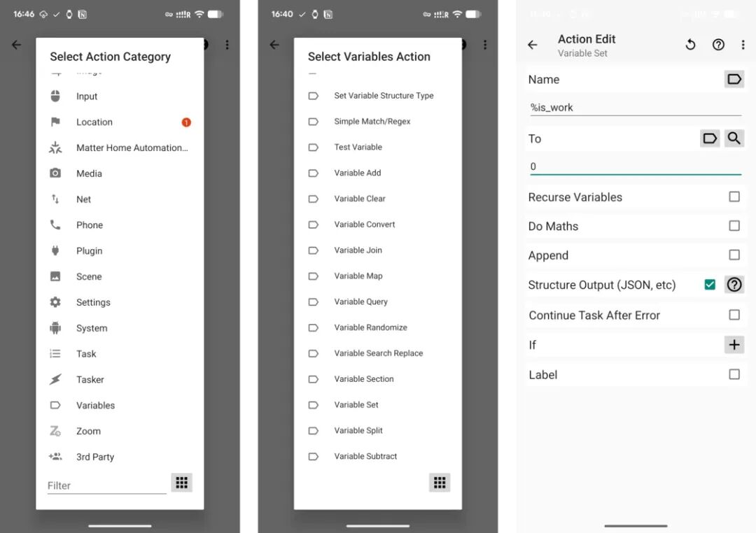The image size is (756, 533).
Task: Go back from the Select Variables Action screen
Action: tap(274, 45)
